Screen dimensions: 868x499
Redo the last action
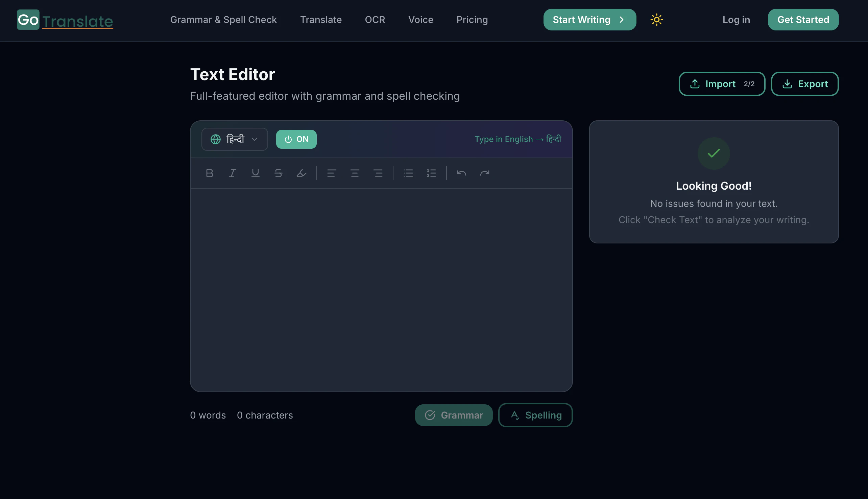[484, 173]
